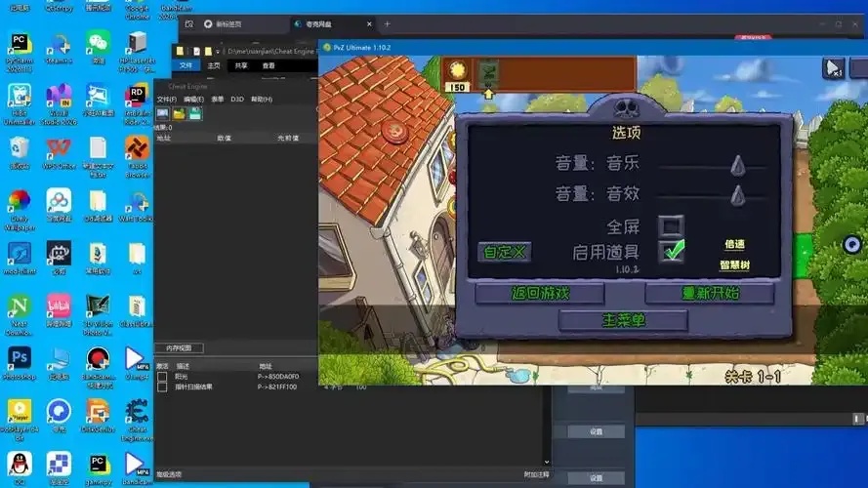The width and height of the screenshot is (868, 488).
Task: Open the PyCharm desktop shortcut
Action: [20, 53]
